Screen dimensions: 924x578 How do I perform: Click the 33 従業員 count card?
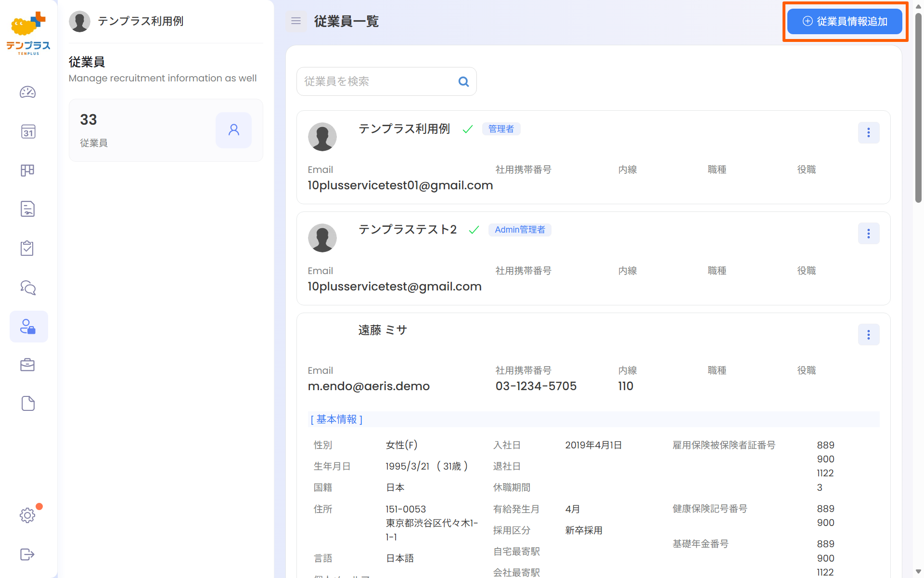(166, 131)
